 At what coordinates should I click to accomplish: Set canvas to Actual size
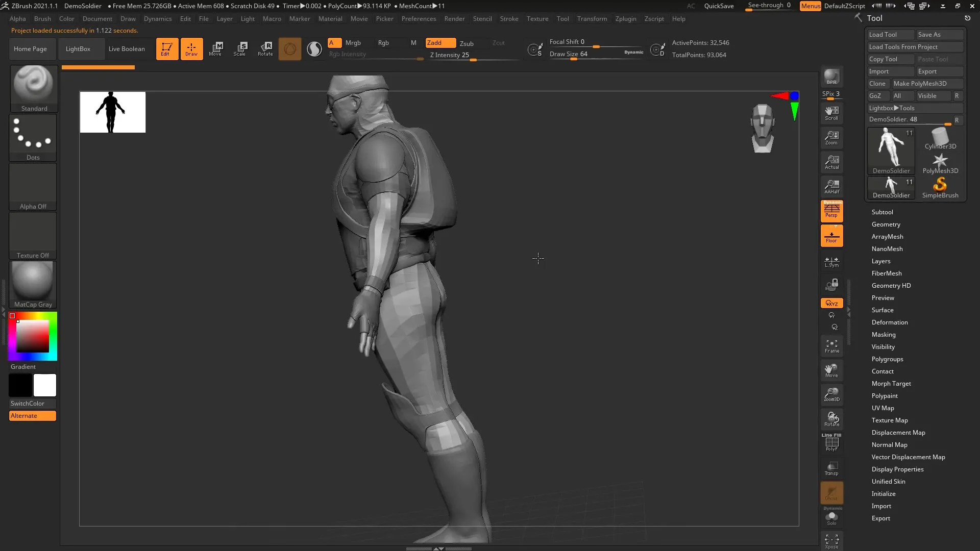click(x=831, y=162)
